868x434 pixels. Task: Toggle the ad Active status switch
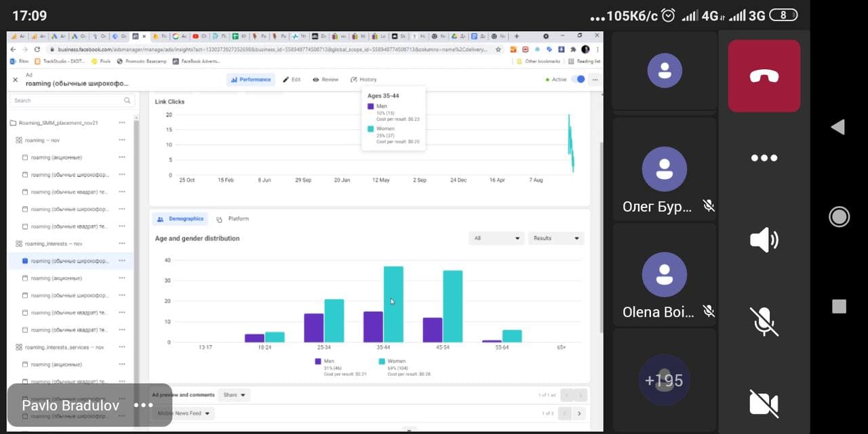pos(578,79)
